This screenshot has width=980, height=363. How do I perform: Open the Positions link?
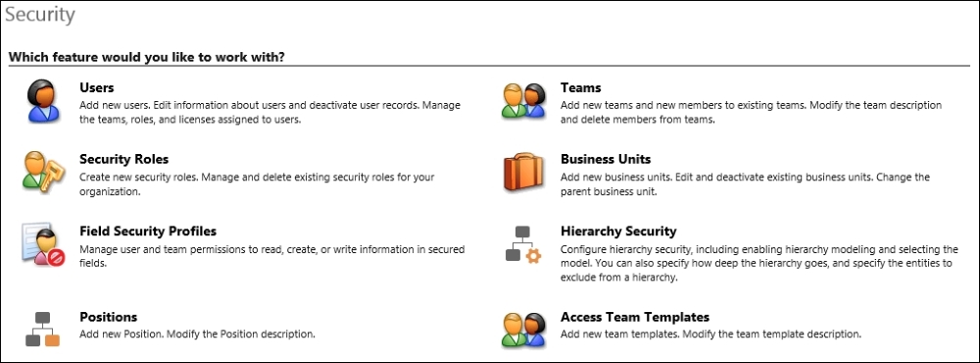pyautogui.click(x=108, y=317)
